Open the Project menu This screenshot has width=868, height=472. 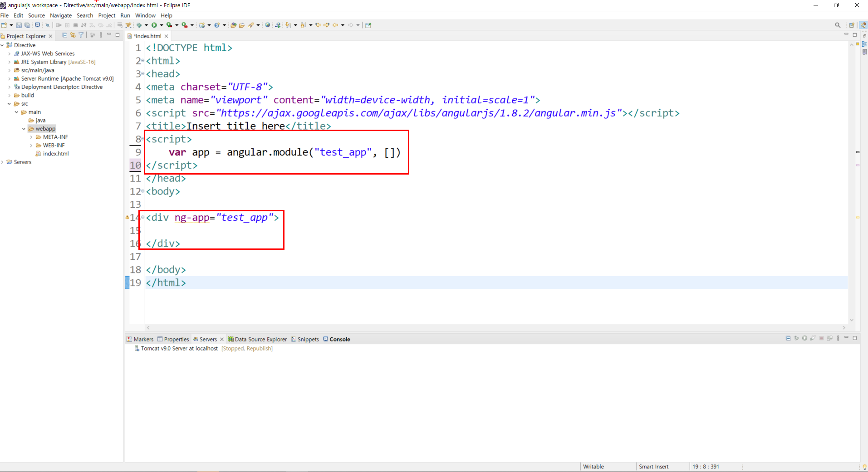[107, 15]
